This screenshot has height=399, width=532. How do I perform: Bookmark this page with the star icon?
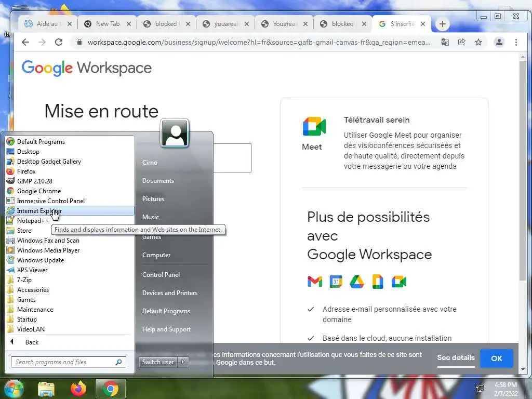click(x=478, y=42)
